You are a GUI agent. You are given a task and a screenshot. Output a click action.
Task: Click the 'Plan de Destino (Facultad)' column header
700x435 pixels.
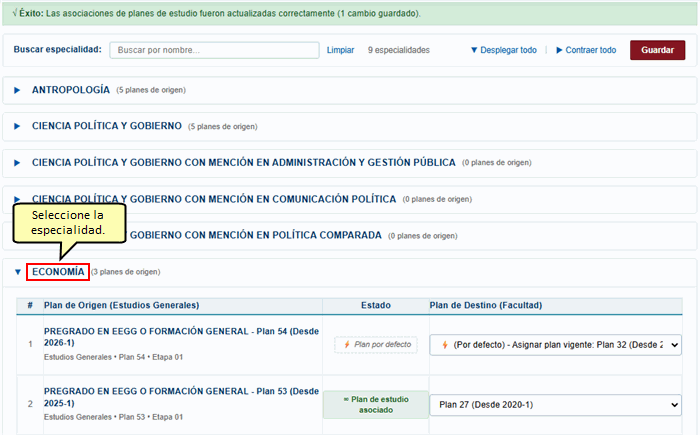tap(486, 305)
